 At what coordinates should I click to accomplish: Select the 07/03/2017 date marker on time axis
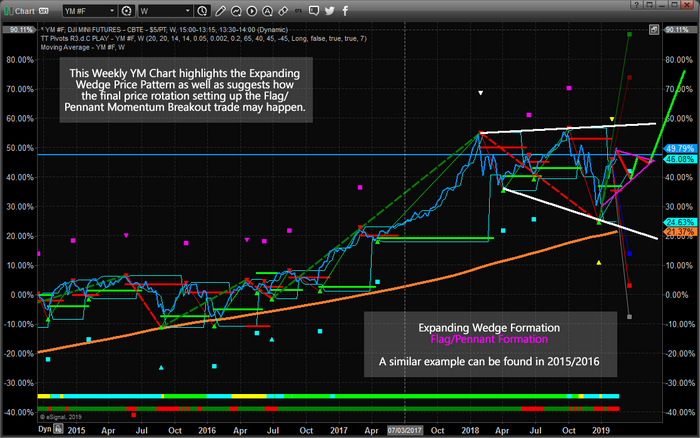[404, 430]
